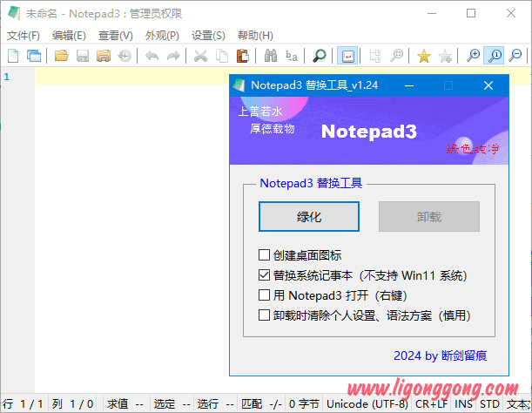532x413 pixels.
Task: Change encoding via Unicode (UTF-8) status
Action: (x=367, y=403)
